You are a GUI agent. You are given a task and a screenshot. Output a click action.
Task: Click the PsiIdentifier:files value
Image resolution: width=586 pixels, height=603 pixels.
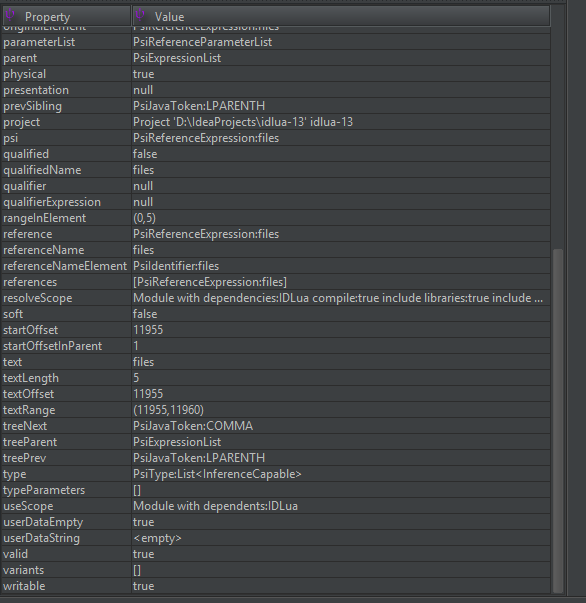click(176, 266)
